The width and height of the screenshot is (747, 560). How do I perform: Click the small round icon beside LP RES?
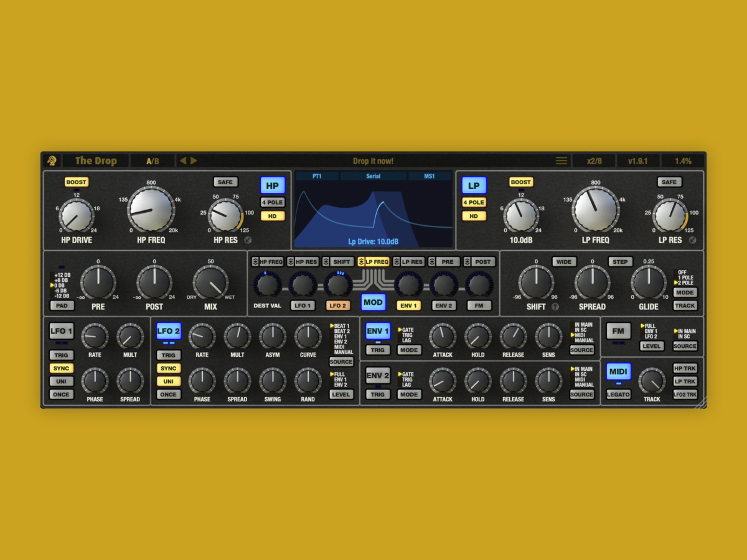[692, 240]
